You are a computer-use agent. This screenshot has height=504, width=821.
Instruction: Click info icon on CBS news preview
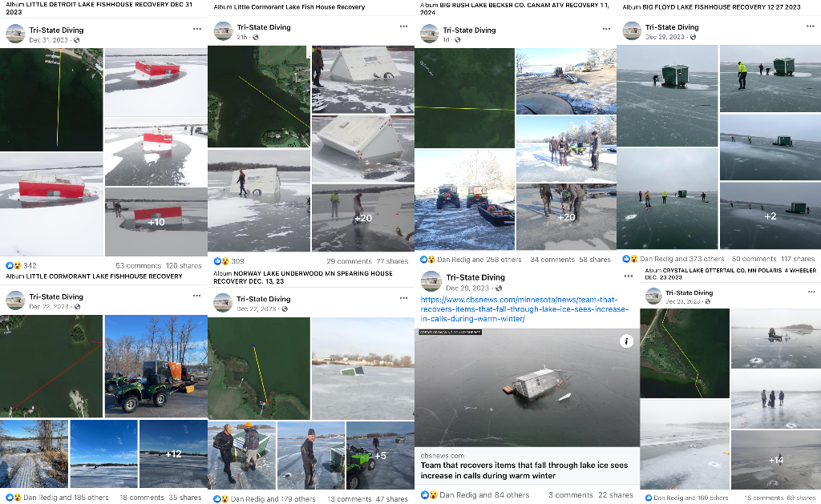(x=626, y=341)
